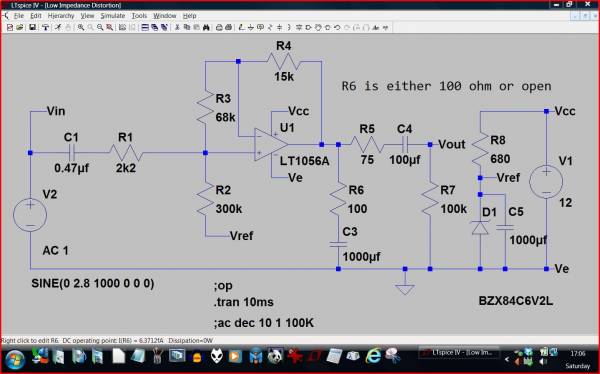600x374 pixels.
Task: Tile windows using the toolbar icon
Action: 145,28
